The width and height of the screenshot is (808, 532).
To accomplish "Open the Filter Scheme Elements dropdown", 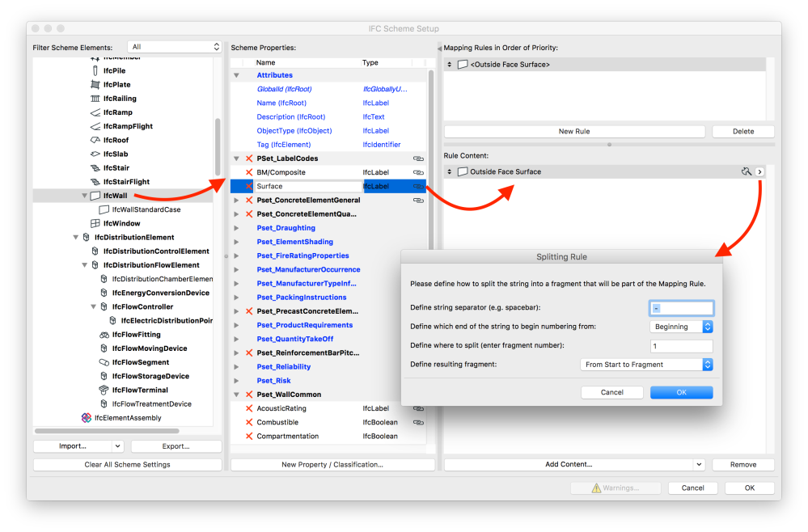I will pos(175,47).
